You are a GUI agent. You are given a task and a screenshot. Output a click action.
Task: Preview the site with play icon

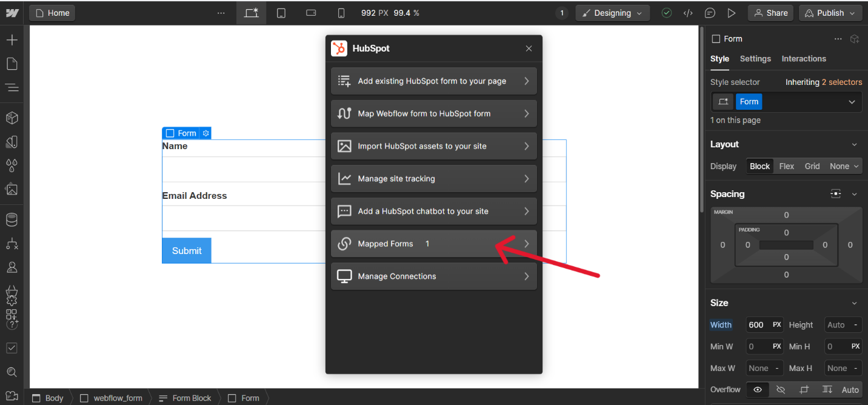click(732, 13)
